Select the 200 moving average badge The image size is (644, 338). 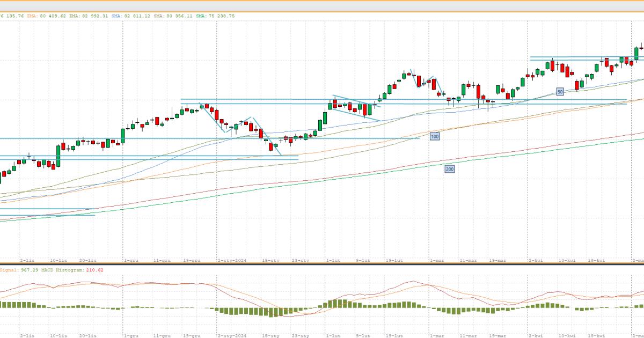pyautogui.click(x=450, y=169)
